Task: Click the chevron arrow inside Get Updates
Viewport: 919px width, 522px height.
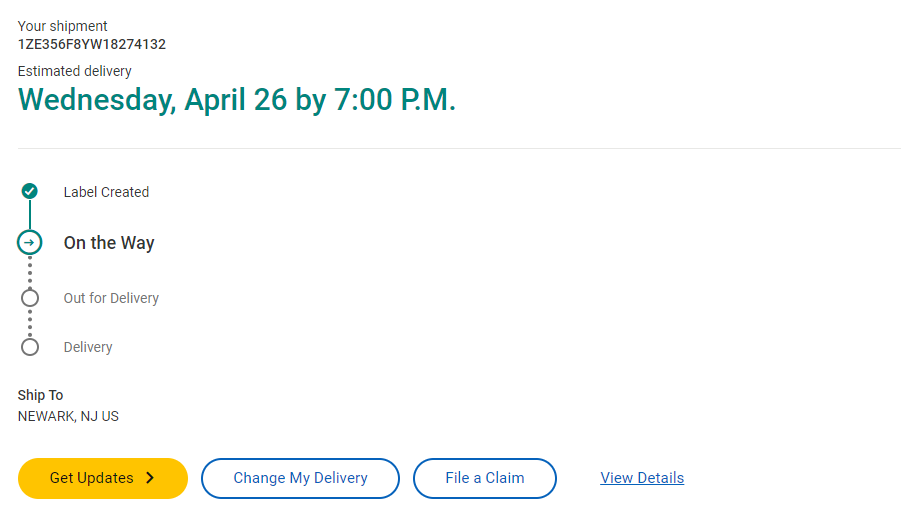Action: coord(151,478)
